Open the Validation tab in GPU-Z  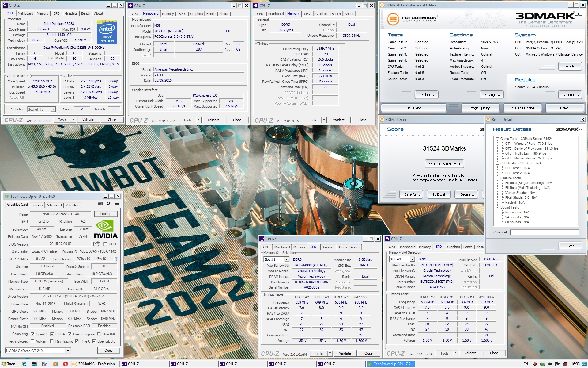72,205
